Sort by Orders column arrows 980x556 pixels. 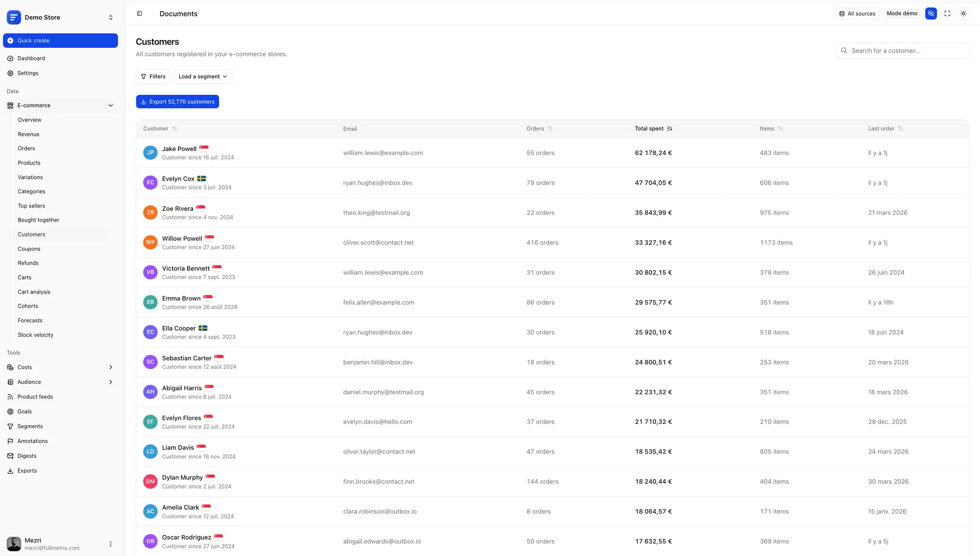coord(550,129)
